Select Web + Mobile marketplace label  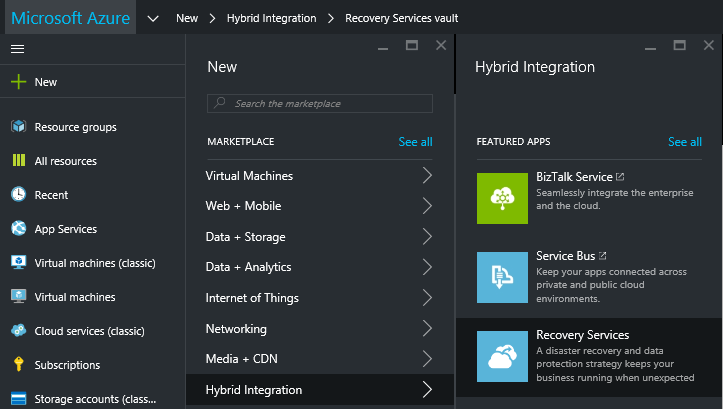243,206
